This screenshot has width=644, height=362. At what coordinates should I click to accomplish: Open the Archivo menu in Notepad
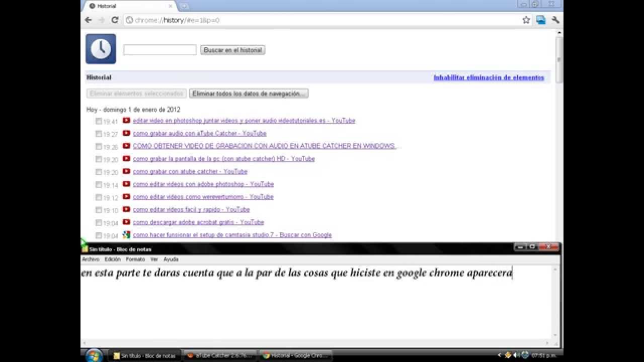(x=91, y=259)
